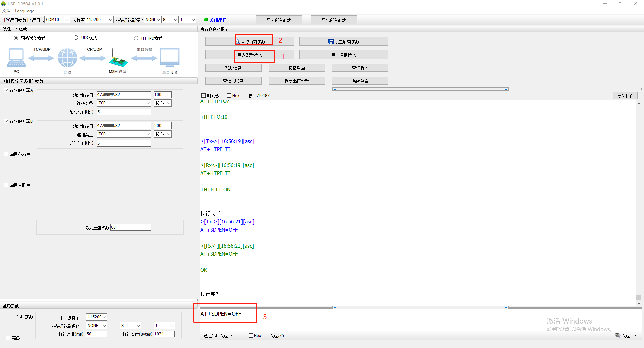Click the PC laptop icon in diagram
The width and height of the screenshot is (644, 348).
16,58
